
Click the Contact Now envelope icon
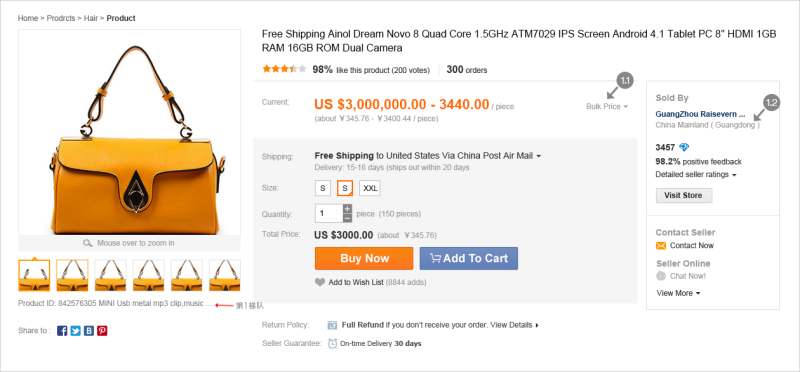661,246
